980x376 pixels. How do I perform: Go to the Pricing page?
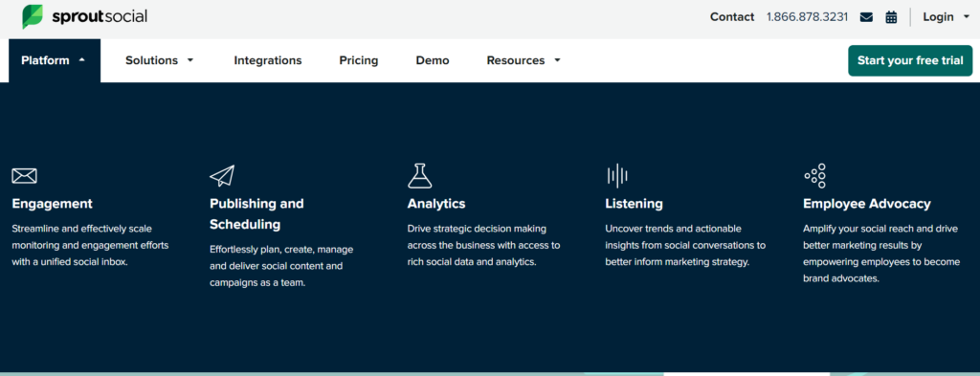click(359, 60)
